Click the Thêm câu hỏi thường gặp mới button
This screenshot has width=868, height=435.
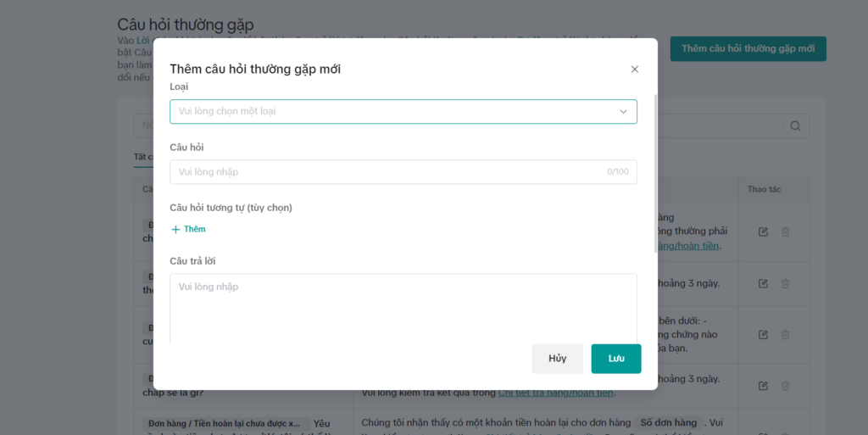(748, 48)
